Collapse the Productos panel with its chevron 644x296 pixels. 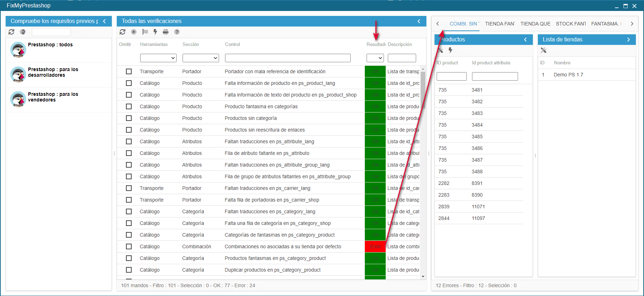pos(525,40)
